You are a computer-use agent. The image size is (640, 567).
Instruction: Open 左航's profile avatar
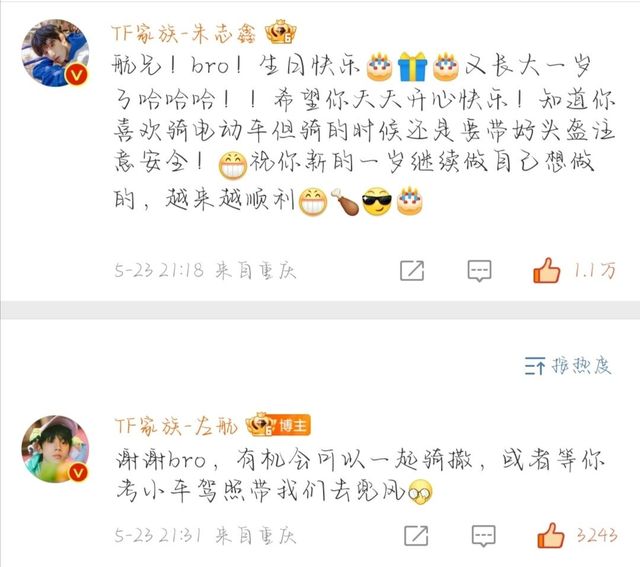[55, 449]
